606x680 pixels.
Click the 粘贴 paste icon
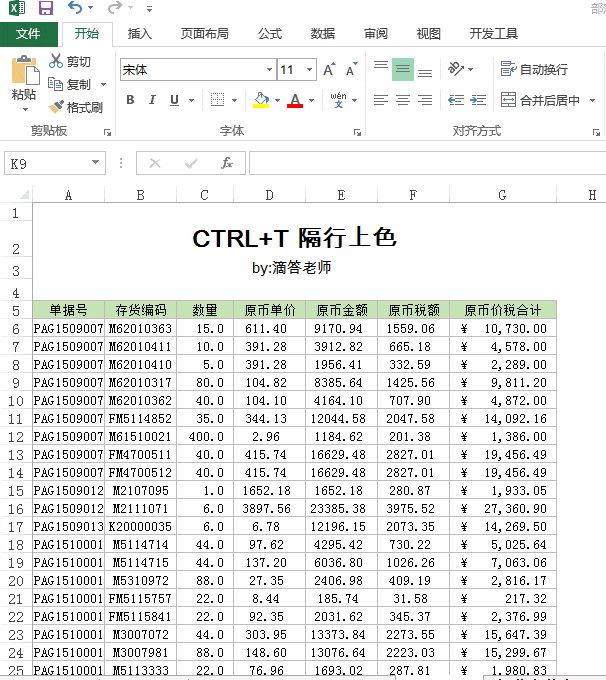24,70
